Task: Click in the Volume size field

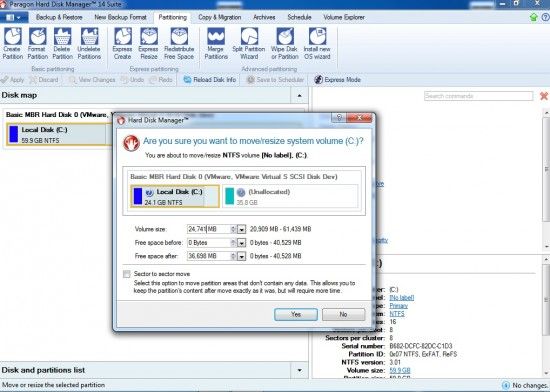Action: coord(209,229)
